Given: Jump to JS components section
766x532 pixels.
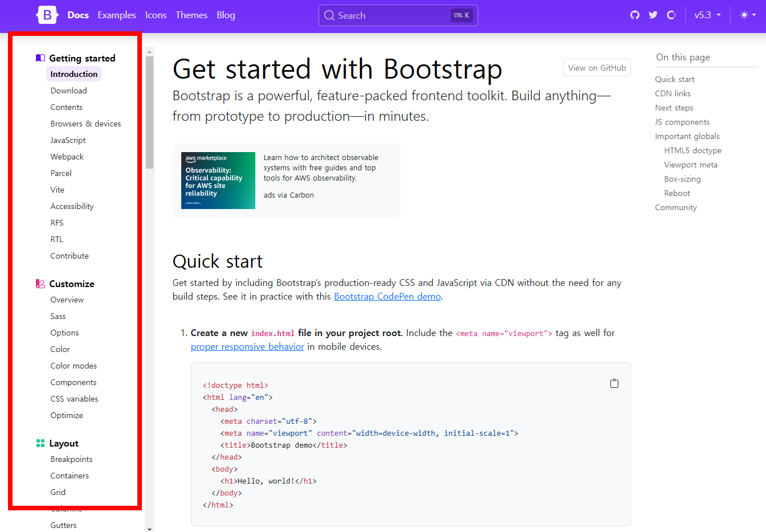Looking at the screenshot, I should [x=682, y=122].
